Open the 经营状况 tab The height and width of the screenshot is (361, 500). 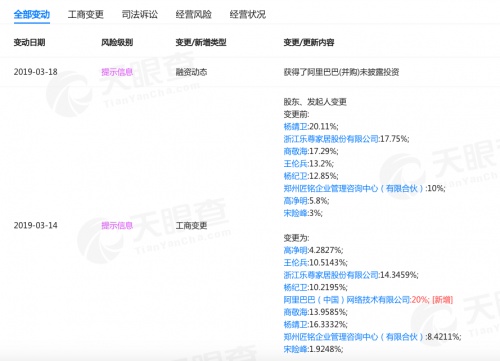[248, 14]
